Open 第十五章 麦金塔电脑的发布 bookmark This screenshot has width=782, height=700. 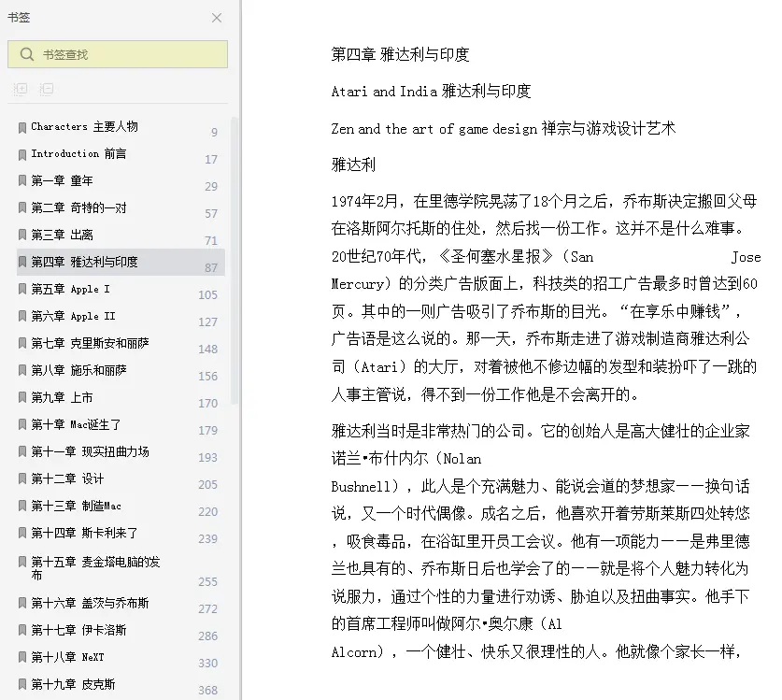point(95,568)
